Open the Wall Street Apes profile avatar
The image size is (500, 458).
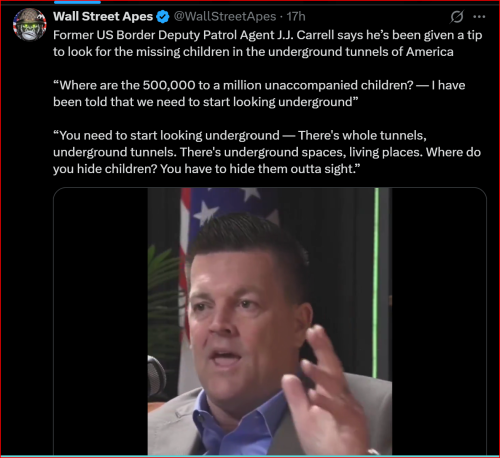30,24
